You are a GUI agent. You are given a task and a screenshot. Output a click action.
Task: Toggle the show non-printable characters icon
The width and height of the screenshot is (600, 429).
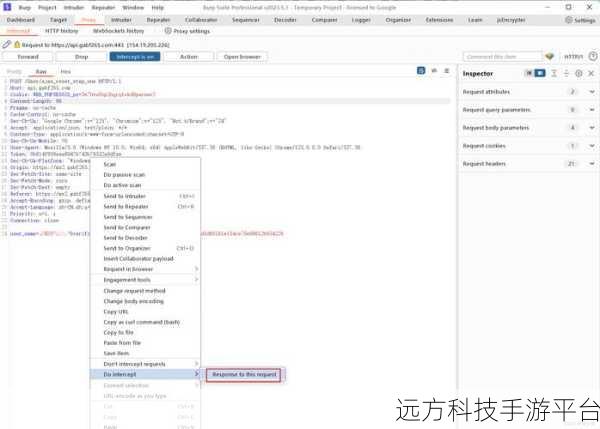click(434, 71)
